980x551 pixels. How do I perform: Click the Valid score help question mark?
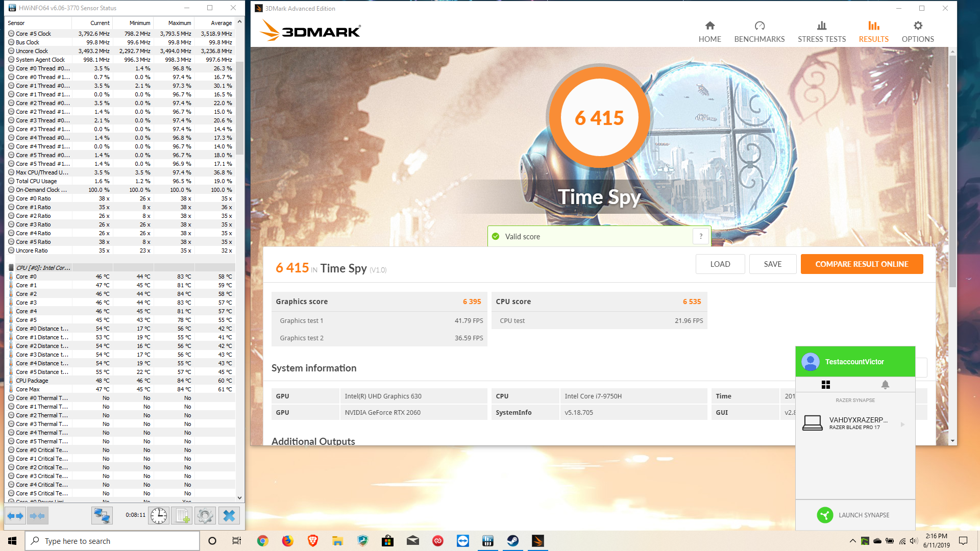pyautogui.click(x=701, y=236)
